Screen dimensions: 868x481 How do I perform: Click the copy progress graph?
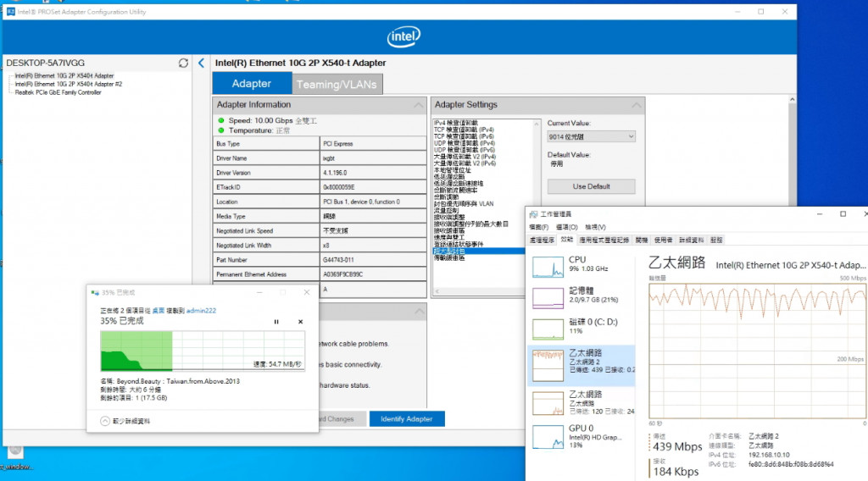point(202,351)
